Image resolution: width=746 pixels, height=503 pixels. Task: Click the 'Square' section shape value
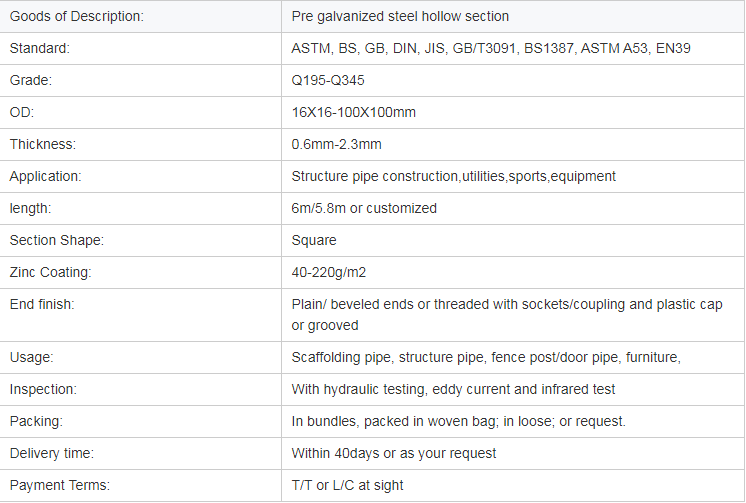click(314, 240)
